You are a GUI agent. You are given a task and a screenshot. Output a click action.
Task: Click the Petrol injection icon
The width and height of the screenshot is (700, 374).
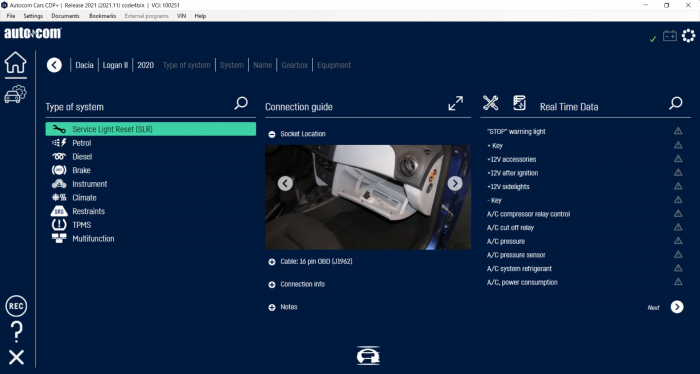[59, 143]
